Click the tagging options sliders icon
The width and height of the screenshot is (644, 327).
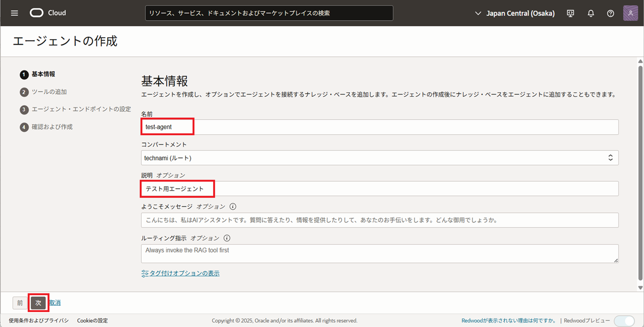[145, 274]
